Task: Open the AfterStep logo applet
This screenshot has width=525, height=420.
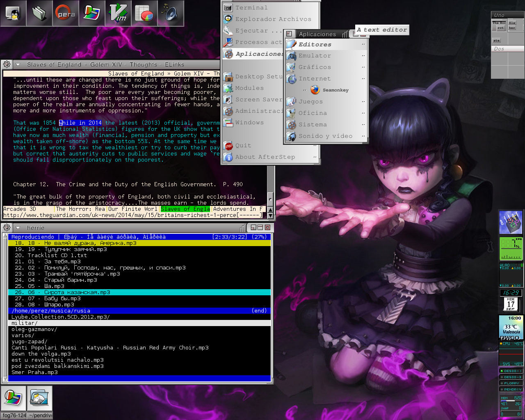Action: (511, 222)
